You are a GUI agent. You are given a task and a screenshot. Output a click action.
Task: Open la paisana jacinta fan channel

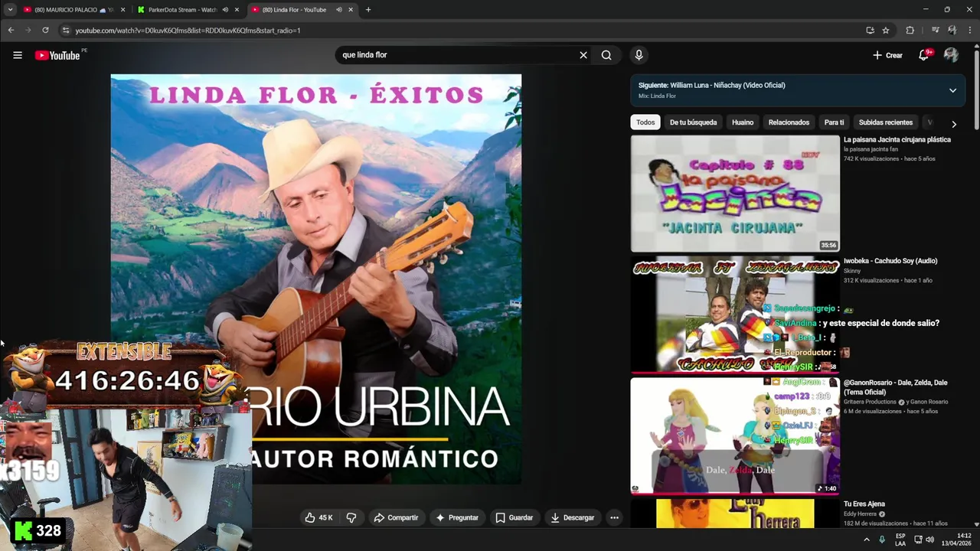(871, 149)
